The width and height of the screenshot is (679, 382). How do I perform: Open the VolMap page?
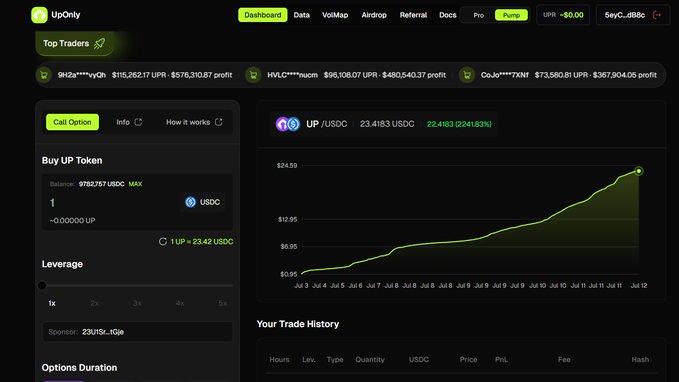point(335,15)
